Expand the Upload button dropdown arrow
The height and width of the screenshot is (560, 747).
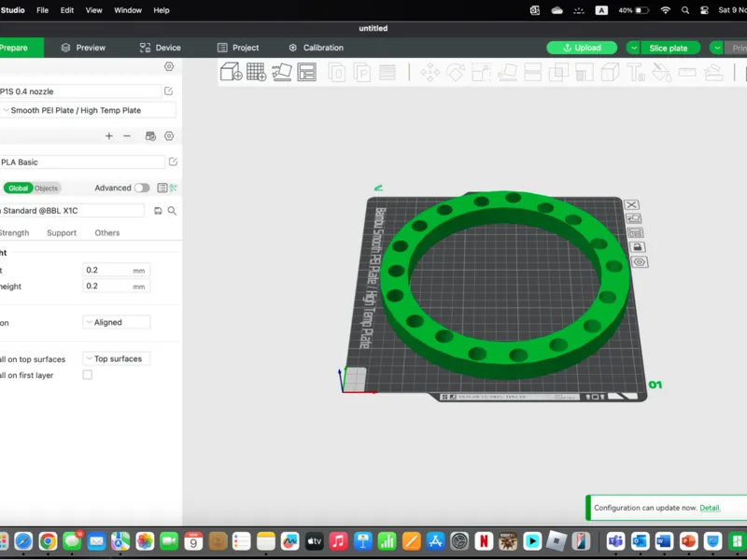(x=634, y=49)
